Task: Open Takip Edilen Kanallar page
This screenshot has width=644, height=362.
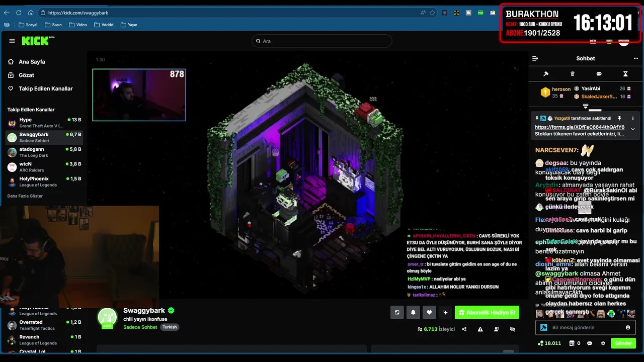Action: pyautogui.click(x=40, y=88)
